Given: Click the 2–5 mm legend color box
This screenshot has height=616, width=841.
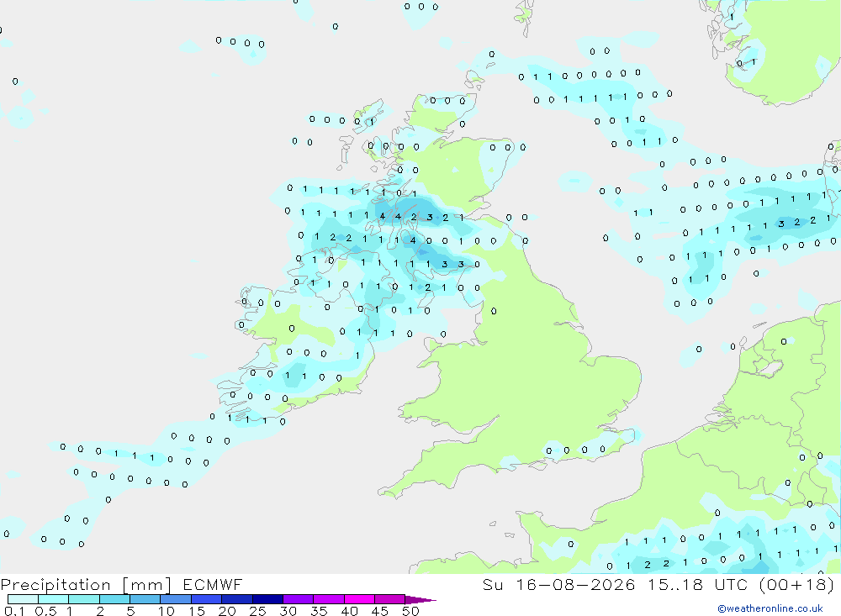Looking at the screenshot, I should (x=114, y=599).
